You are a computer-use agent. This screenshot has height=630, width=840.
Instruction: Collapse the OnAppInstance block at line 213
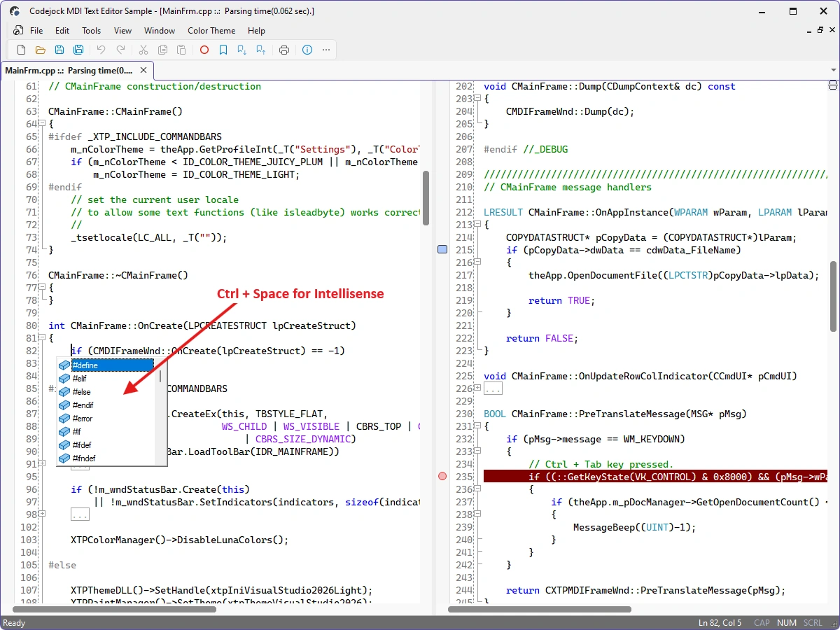(477, 225)
